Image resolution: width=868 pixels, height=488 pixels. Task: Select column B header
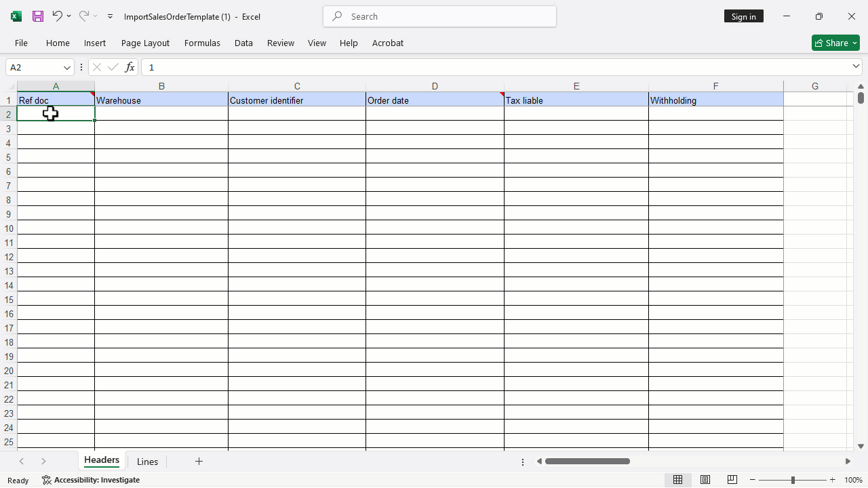(x=161, y=86)
